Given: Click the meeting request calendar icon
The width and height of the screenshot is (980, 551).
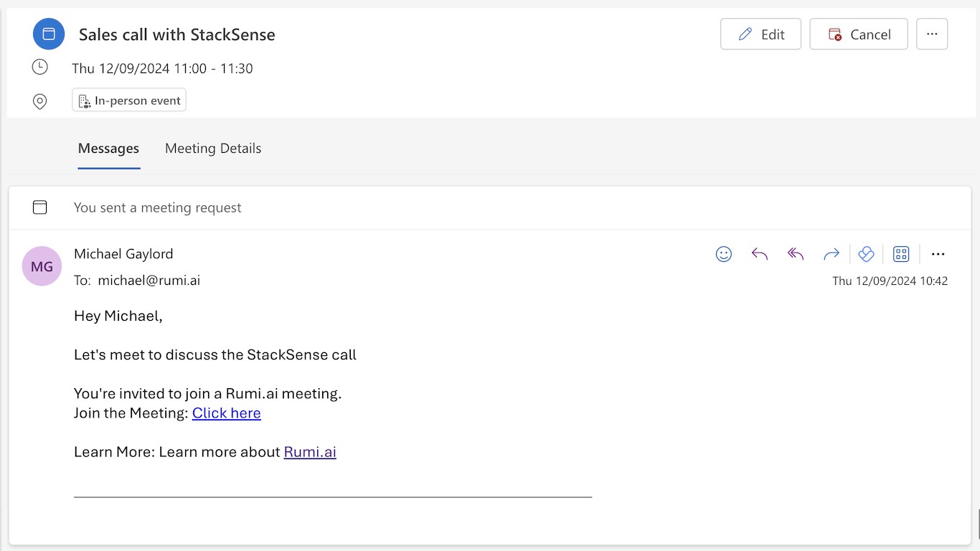Looking at the screenshot, I should (x=40, y=207).
